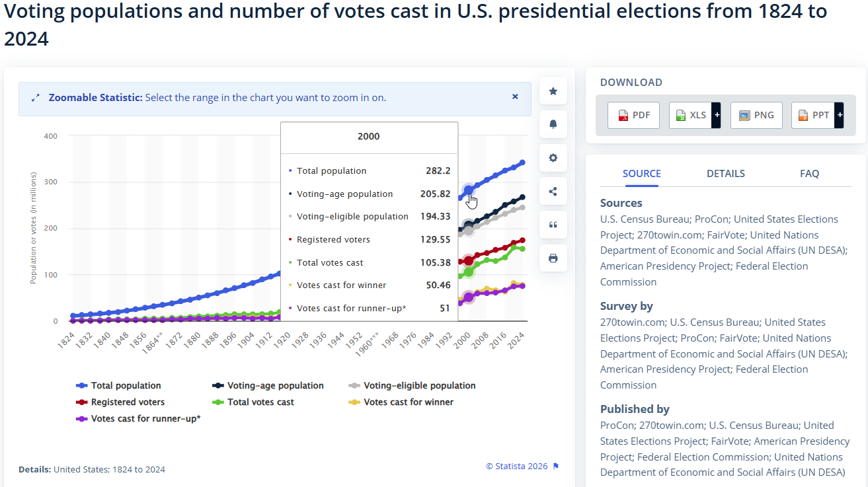868x487 pixels.
Task: Switch to the DETAILS tab
Action: coord(726,173)
